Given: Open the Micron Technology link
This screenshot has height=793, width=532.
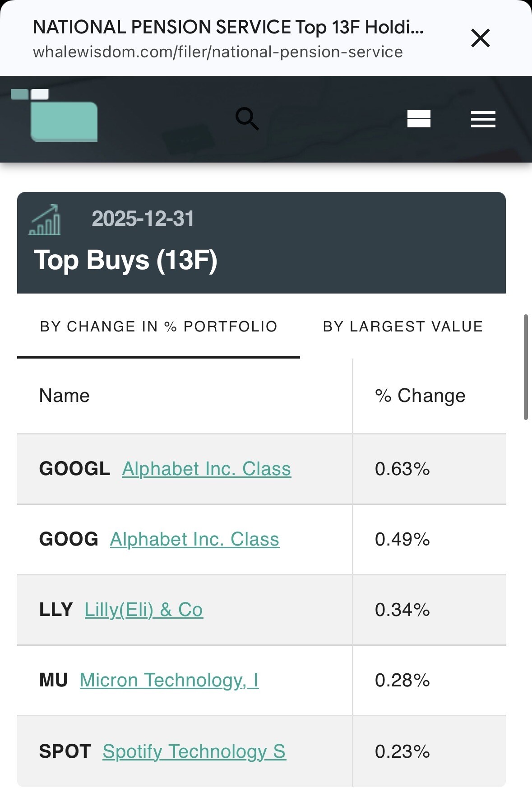Looking at the screenshot, I should point(169,680).
